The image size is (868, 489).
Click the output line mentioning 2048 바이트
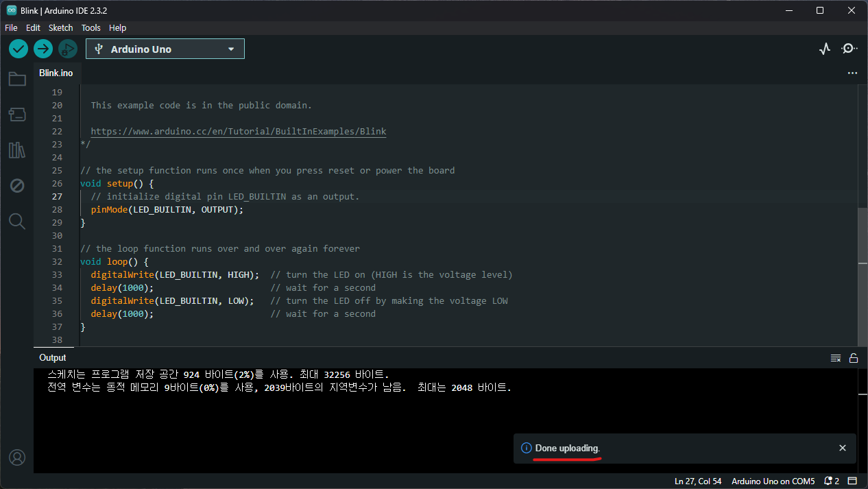coord(280,387)
